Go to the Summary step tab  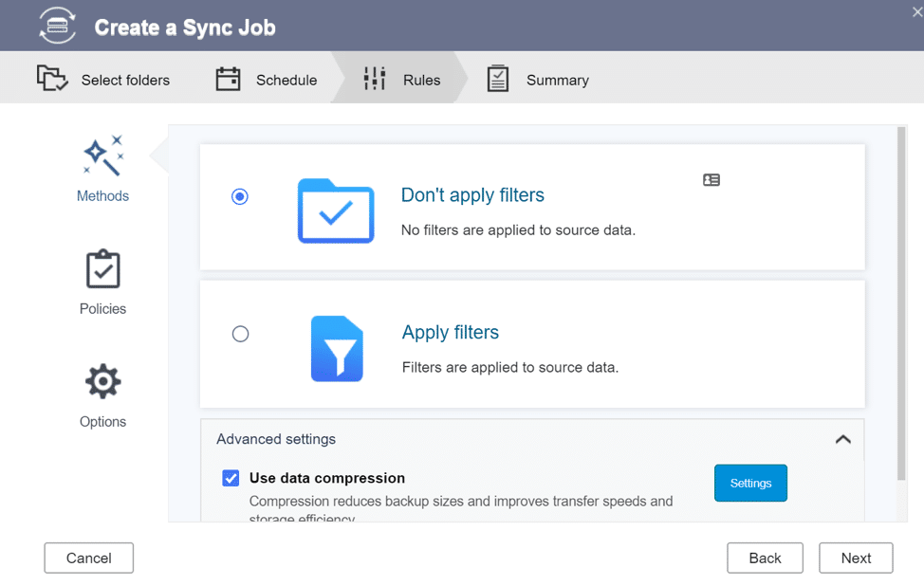pyautogui.click(x=538, y=79)
